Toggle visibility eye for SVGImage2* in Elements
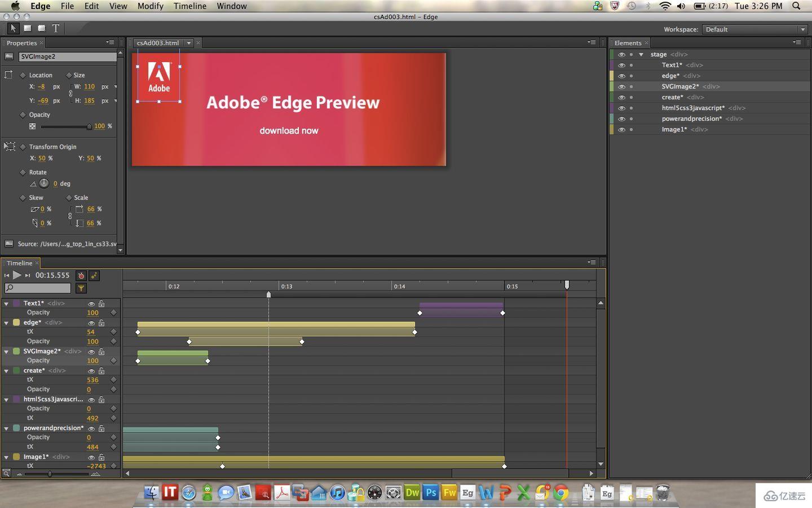Viewport: 812px width, 508px height. point(621,87)
